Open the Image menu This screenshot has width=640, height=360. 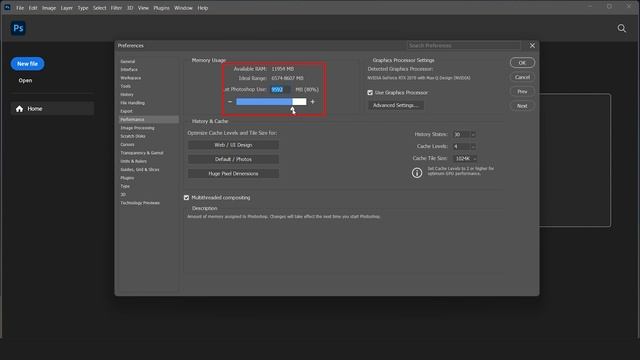point(49,8)
